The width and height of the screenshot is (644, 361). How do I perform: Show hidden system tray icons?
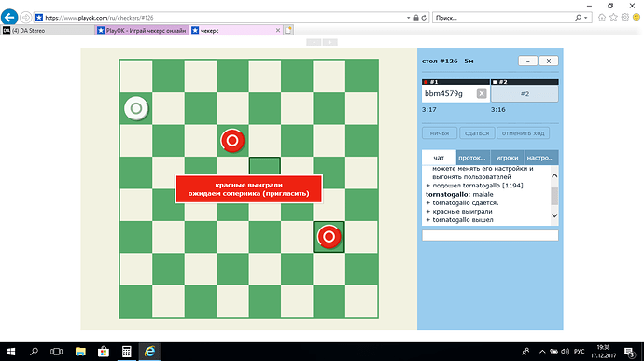pyautogui.click(x=542, y=352)
